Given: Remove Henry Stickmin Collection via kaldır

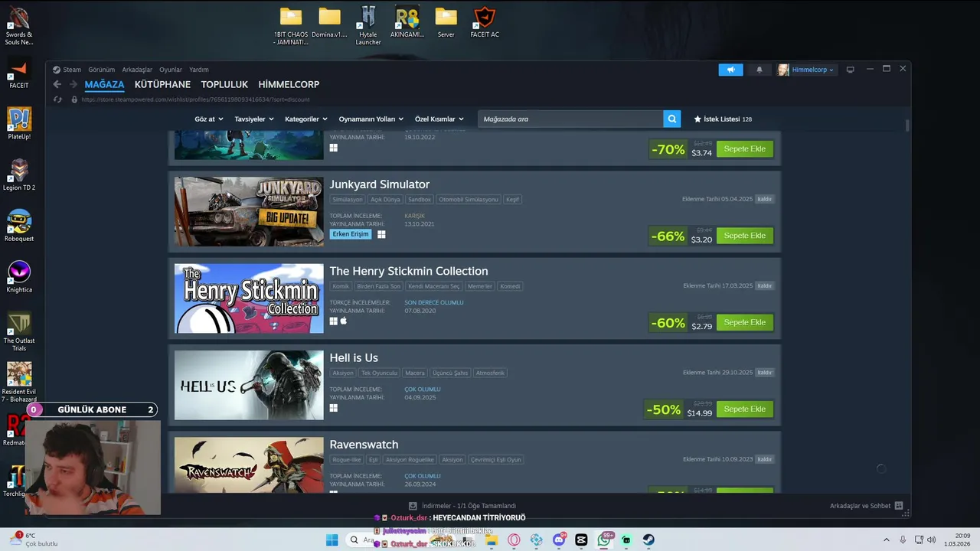Looking at the screenshot, I should (x=764, y=286).
